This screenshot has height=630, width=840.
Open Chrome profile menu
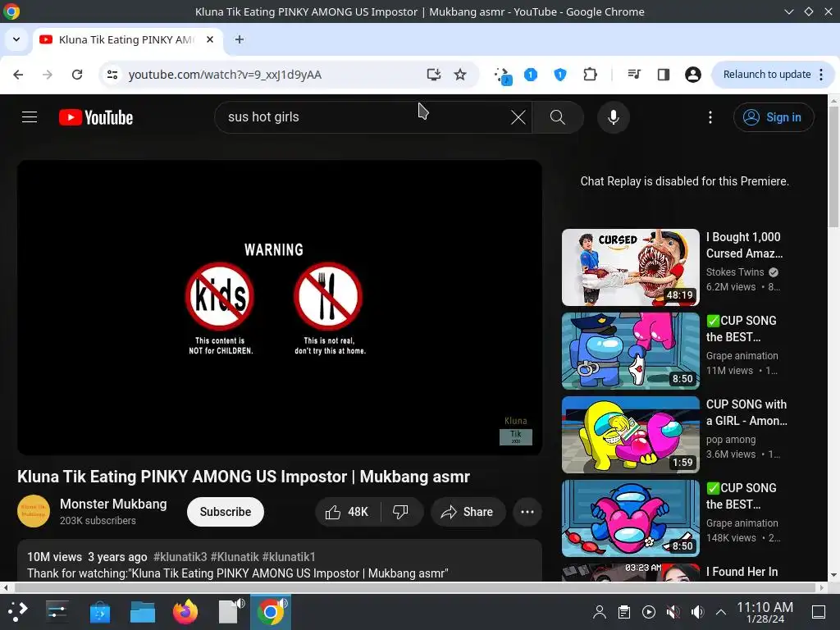point(692,75)
